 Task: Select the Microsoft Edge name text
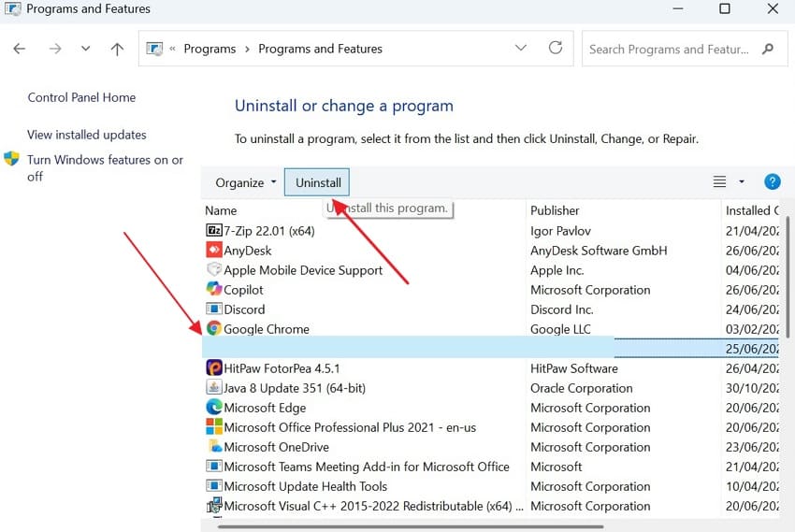[x=265, y=408]
